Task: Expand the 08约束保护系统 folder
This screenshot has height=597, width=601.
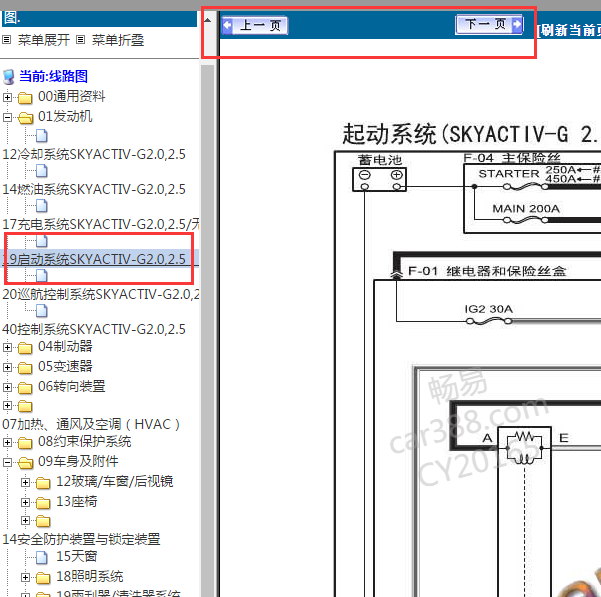Action: [7, 443]
